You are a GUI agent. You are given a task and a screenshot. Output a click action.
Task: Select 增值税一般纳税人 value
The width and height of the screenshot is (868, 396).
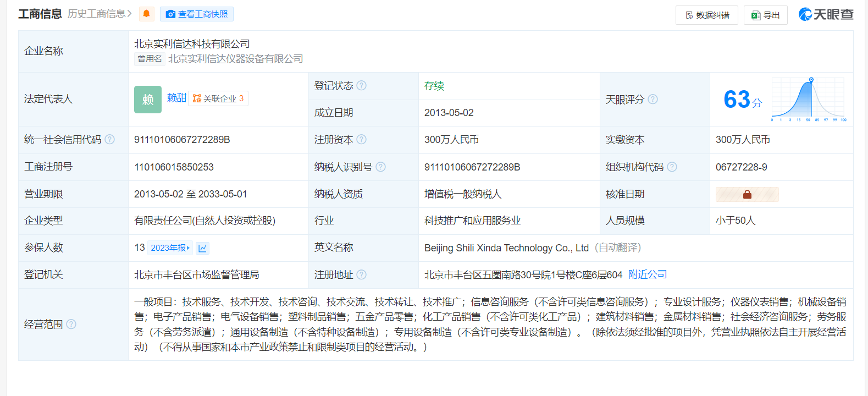(463, 194)
